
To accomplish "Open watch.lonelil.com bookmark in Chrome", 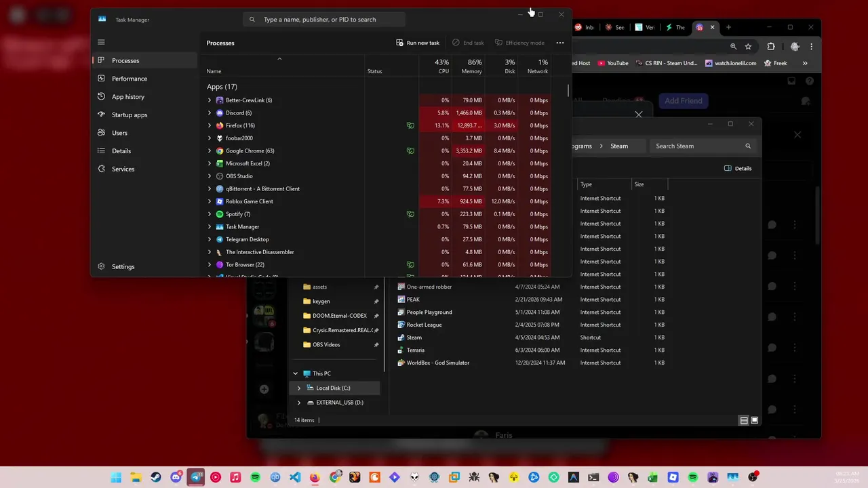I will [730, 63].
